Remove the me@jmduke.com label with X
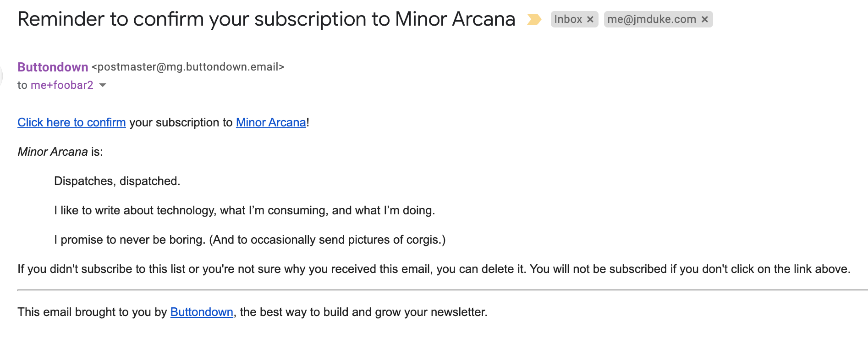Image resolution: width=868 pixels, height=338 pixels. pos(705,19)
